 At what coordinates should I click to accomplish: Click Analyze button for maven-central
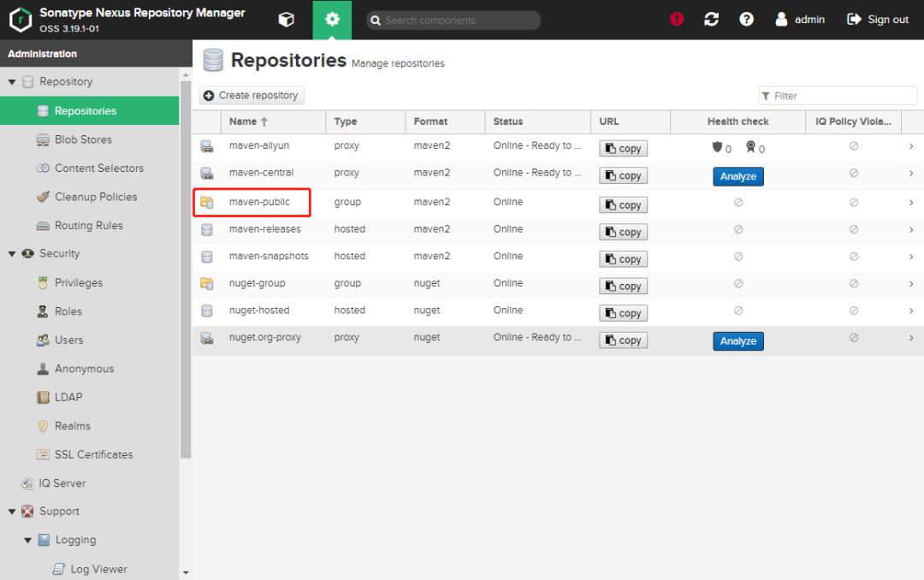coord(737,176)
